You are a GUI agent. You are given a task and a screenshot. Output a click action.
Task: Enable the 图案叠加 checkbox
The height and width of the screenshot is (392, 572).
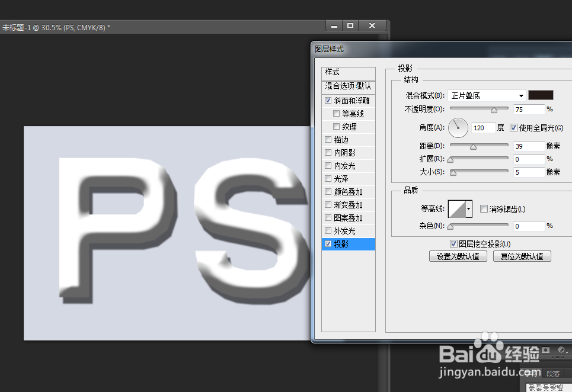(x=328, y=218)
